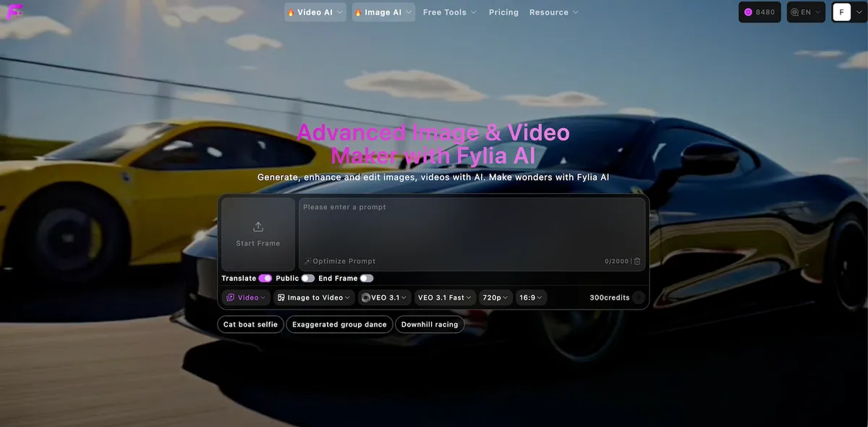Open the EN language selector
Screen dimensions: 868x427
click(806, 12)
